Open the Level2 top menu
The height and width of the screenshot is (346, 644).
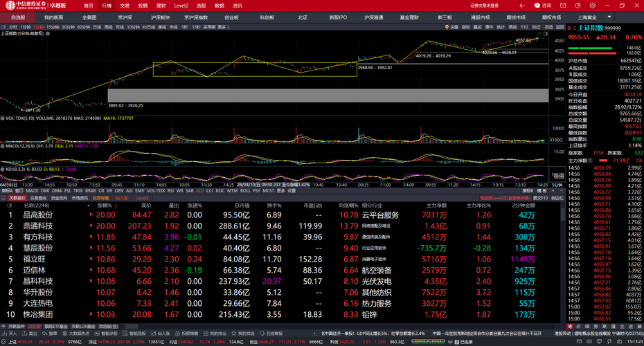(181, 6)
